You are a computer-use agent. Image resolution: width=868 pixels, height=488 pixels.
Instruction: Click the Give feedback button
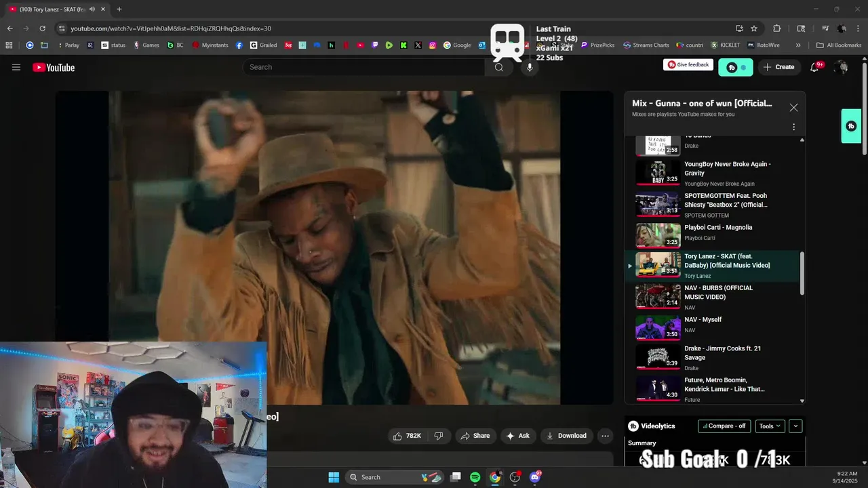688,65
